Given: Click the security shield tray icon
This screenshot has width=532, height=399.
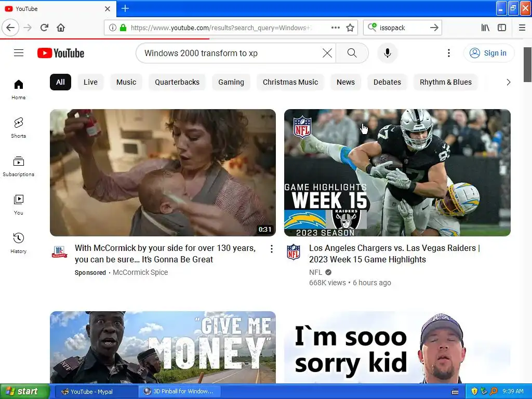Looking at the screenshot, I should 474,391.
